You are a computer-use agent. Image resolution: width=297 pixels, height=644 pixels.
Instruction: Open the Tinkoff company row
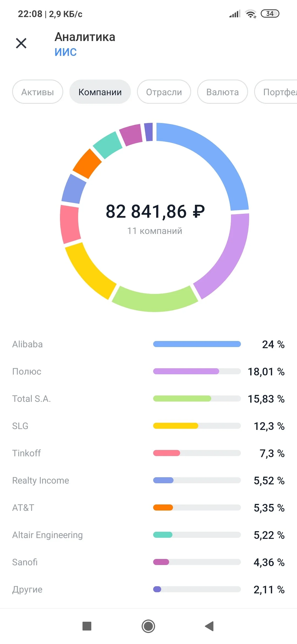click(x=148, y=453)
